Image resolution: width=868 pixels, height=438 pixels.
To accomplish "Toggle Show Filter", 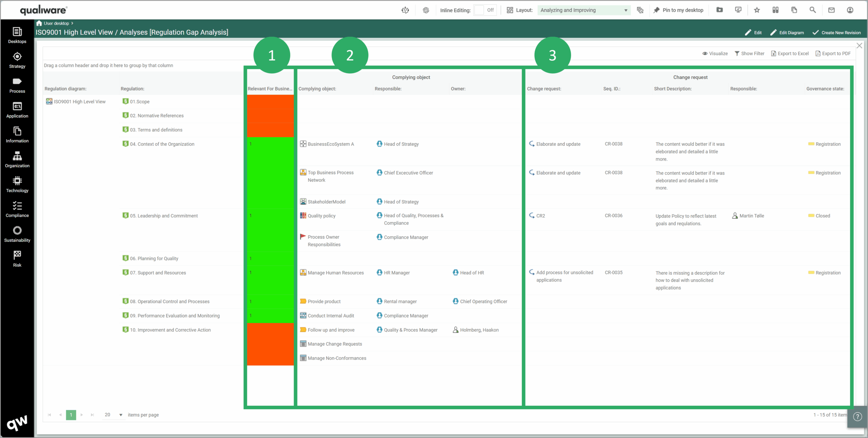I will (749, 54).
